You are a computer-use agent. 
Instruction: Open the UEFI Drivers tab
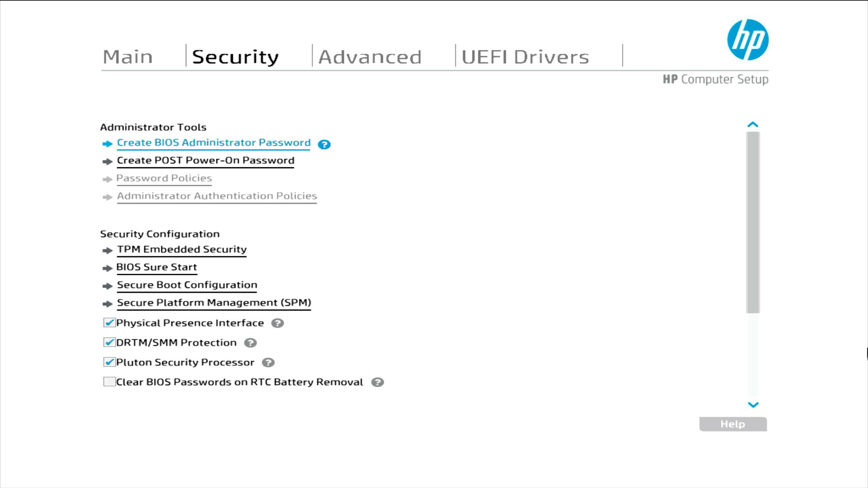tap(525, 57)
